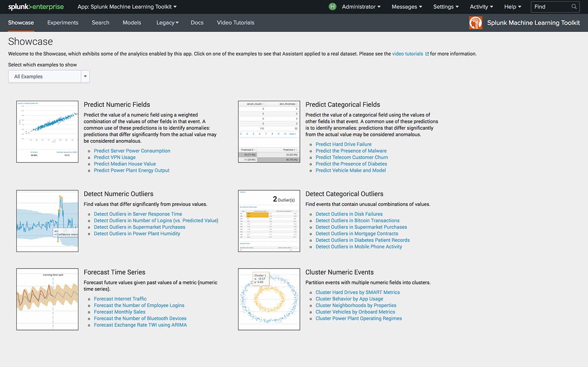Open the Predict Categorical Fields table thumbnail

269,132
